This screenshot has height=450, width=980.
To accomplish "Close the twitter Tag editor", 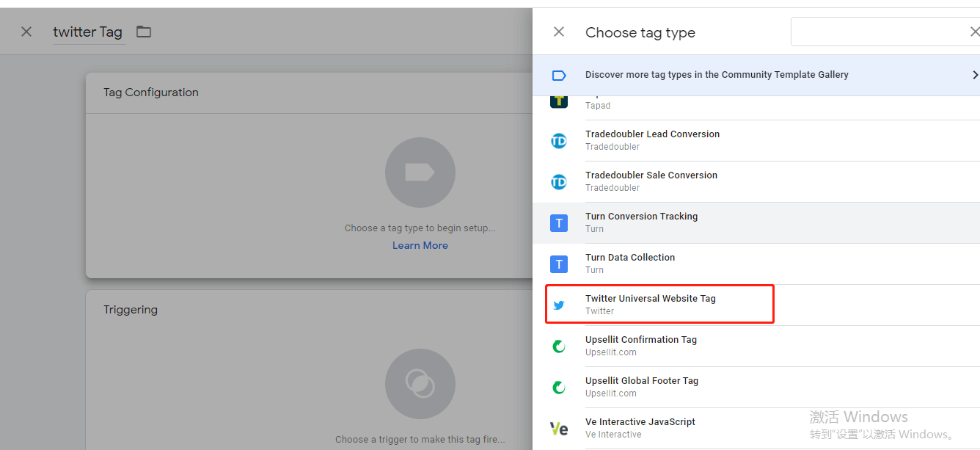I will coord(26,32).
